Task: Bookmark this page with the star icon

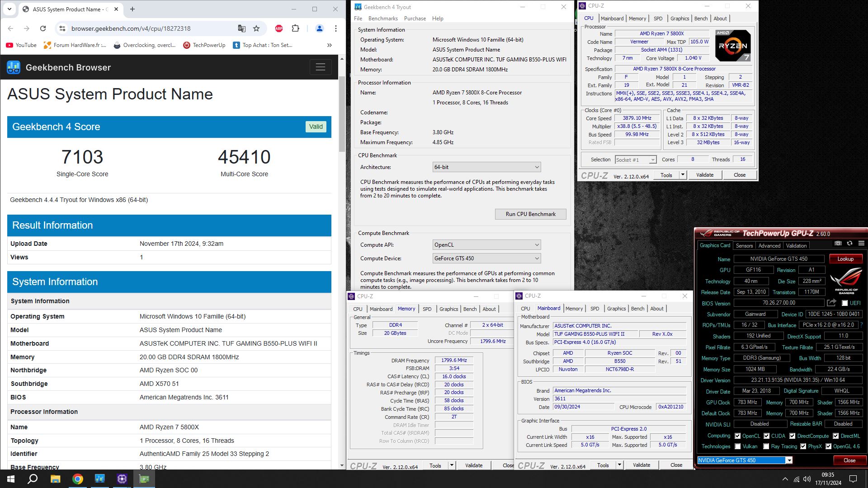Action: click(256, 28)
